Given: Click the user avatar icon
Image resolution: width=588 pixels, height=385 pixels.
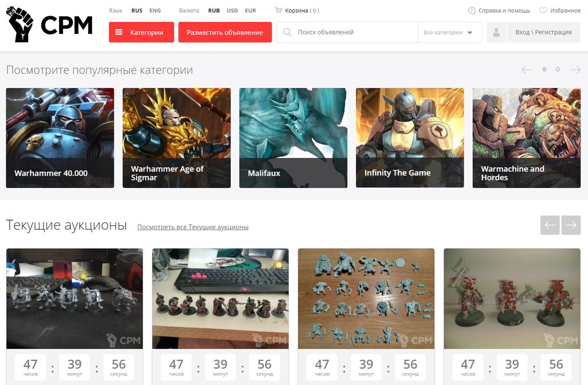Looking at the screenshot, I should tap(496, 32).
